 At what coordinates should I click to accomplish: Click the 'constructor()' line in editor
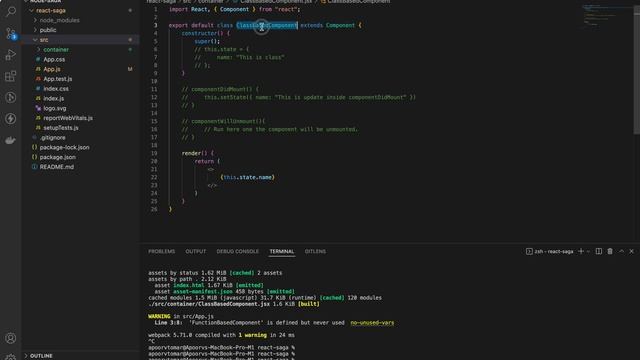[x=206, y=33]
